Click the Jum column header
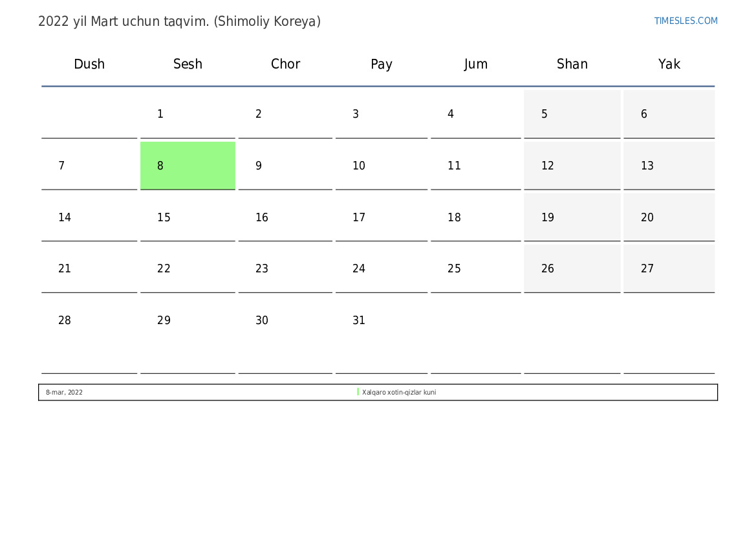 point(476,63)
